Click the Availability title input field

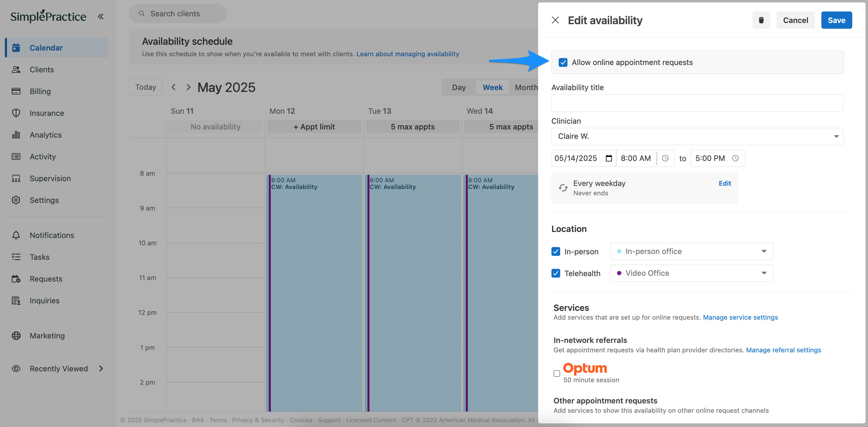point(697,103)
